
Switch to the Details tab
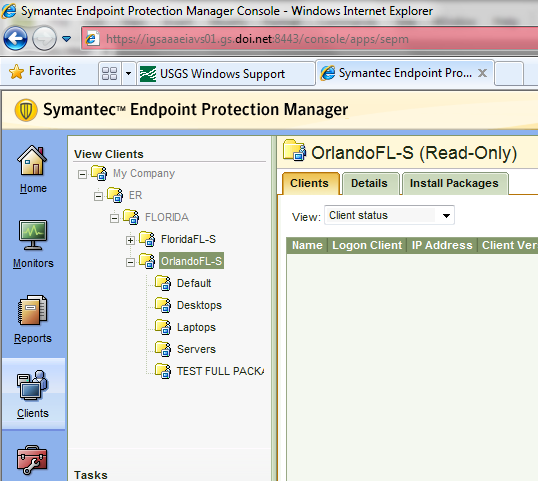click(x=370, y=184)
